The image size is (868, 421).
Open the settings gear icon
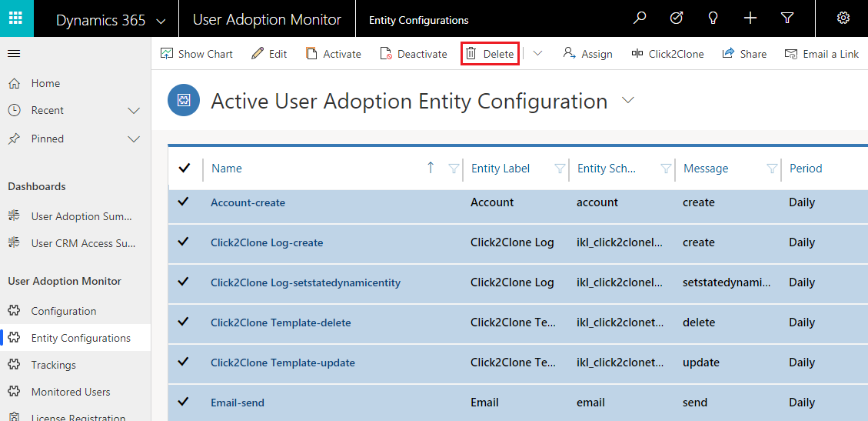point(843,18)
